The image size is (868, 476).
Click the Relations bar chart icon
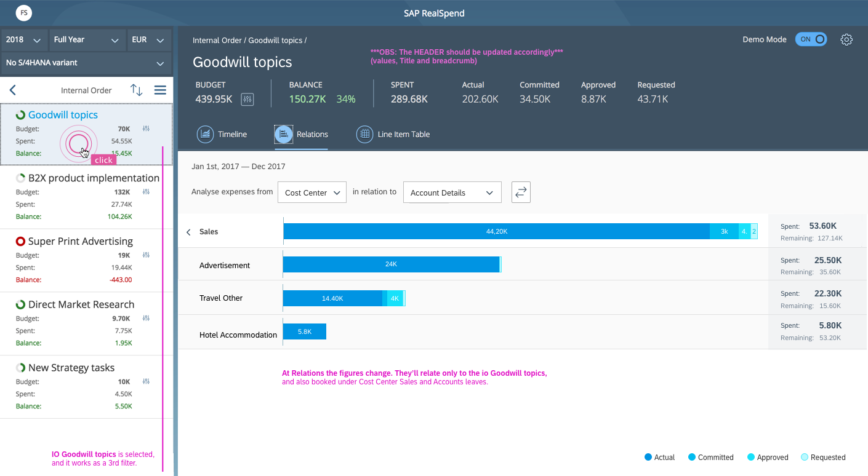284,134
